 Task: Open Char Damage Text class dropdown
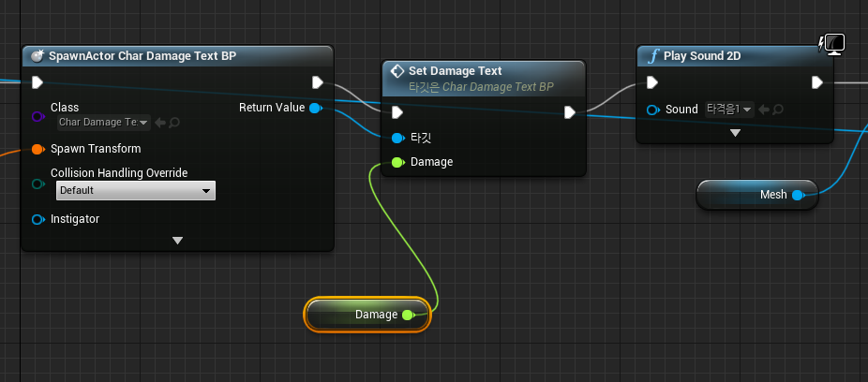[x=104, y=122]
